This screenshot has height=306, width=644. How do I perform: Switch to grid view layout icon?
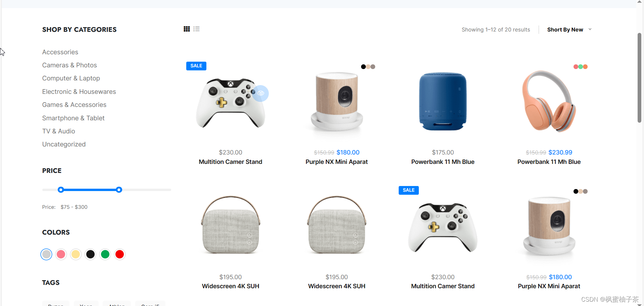187,29
